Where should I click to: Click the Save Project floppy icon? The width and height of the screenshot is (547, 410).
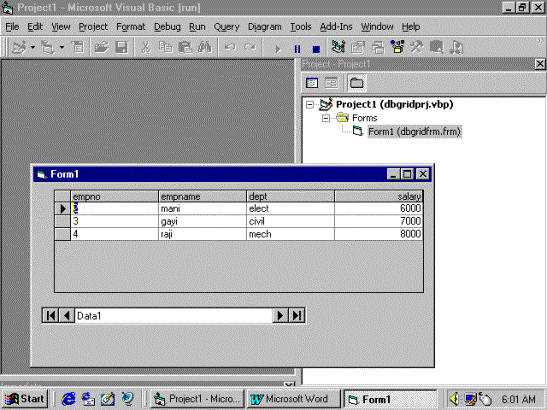121,47
